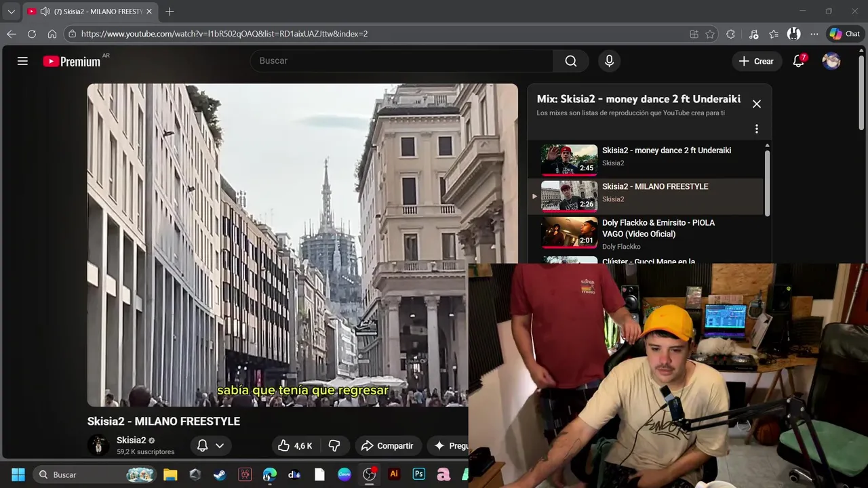The image size is (868, 488).
Task: Open the Favorites list icon
Action: [x=774, y=34]
